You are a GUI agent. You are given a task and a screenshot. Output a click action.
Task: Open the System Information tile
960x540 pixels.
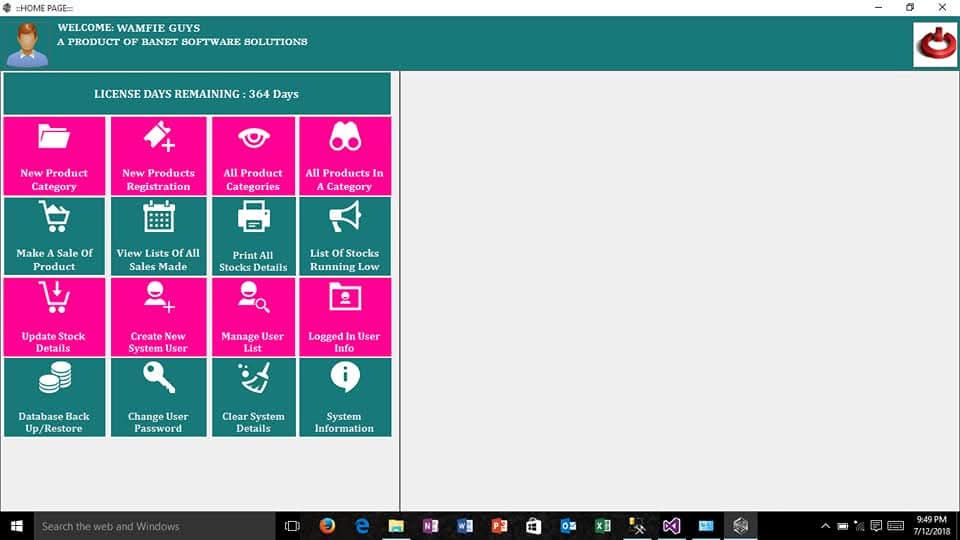(x=345, y=397)
